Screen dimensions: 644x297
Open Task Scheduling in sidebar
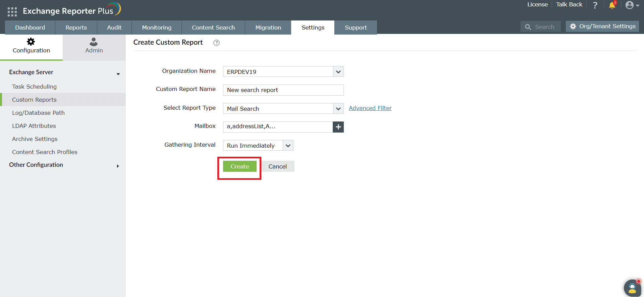click(x=35, y=87)
